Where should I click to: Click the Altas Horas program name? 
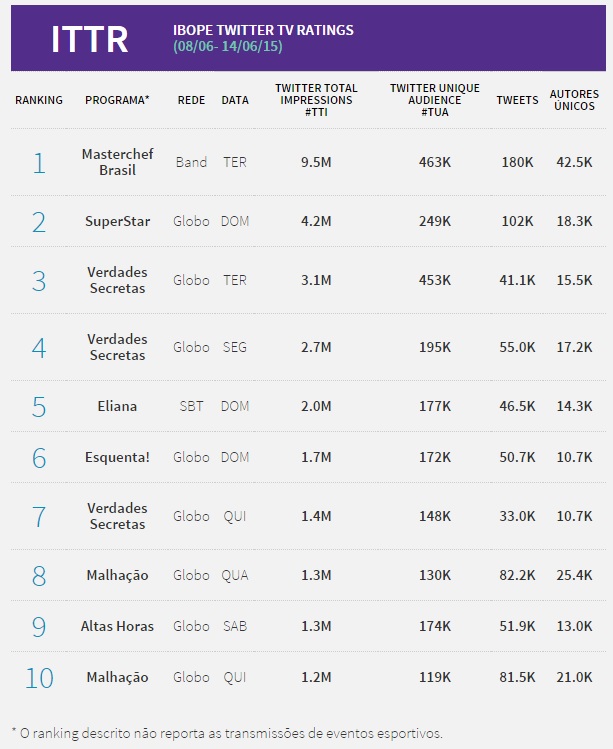click(117, 626)
